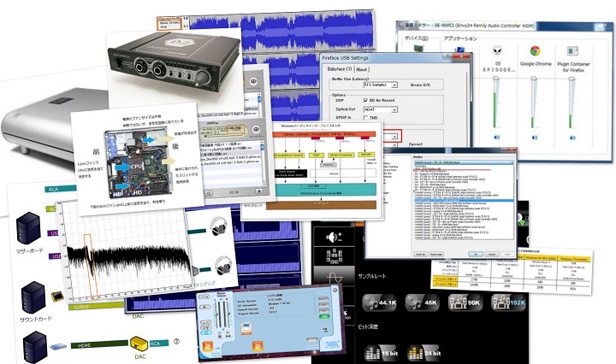Select the 48K sample rate icon
Screen dimensions: 616x364
click(x=423, y=302)
